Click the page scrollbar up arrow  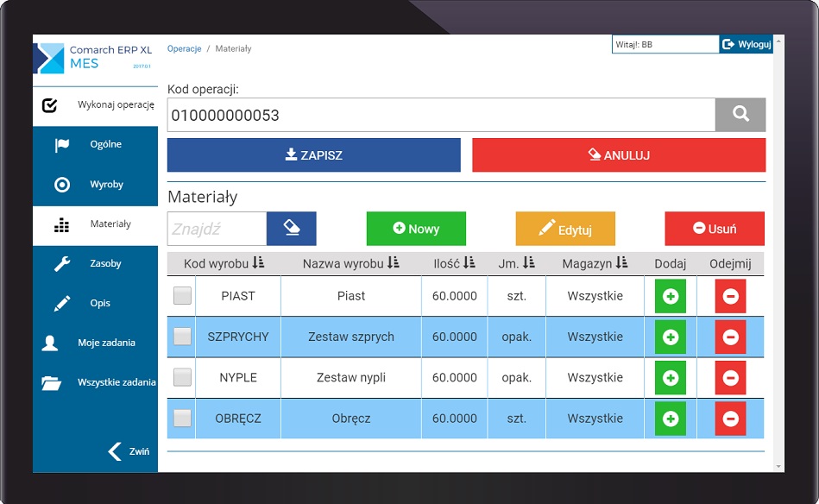click(x=778, y=41)
